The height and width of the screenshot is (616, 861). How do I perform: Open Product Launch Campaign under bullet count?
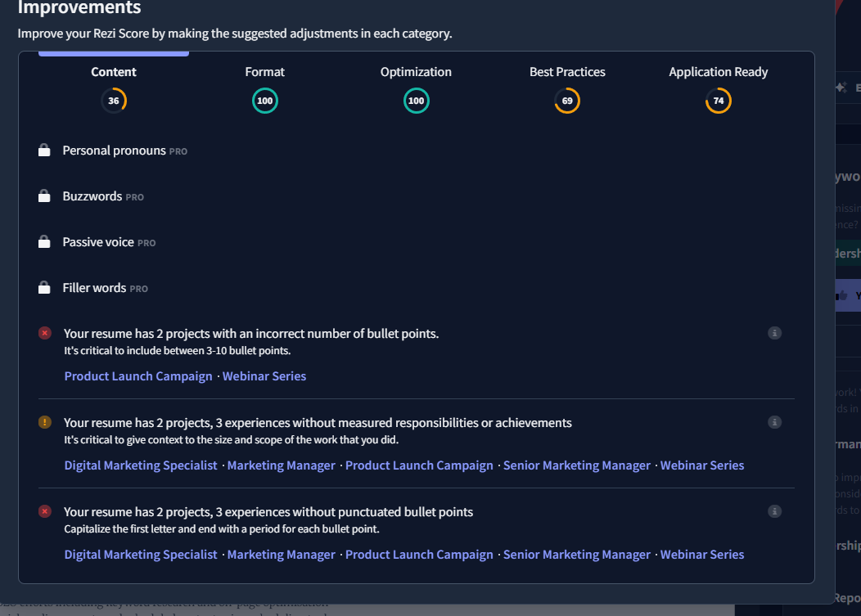[x=138, y=376]
